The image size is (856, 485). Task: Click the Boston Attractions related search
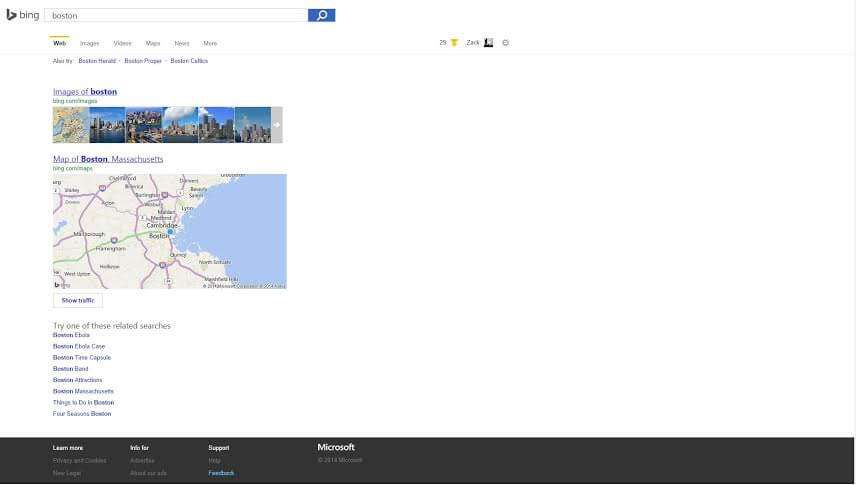point(78,380)
